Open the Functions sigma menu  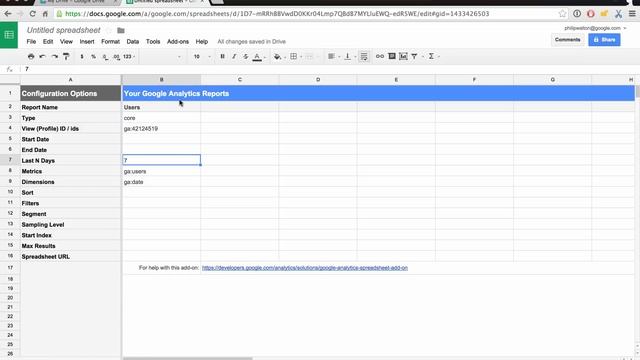coord(433,56)
